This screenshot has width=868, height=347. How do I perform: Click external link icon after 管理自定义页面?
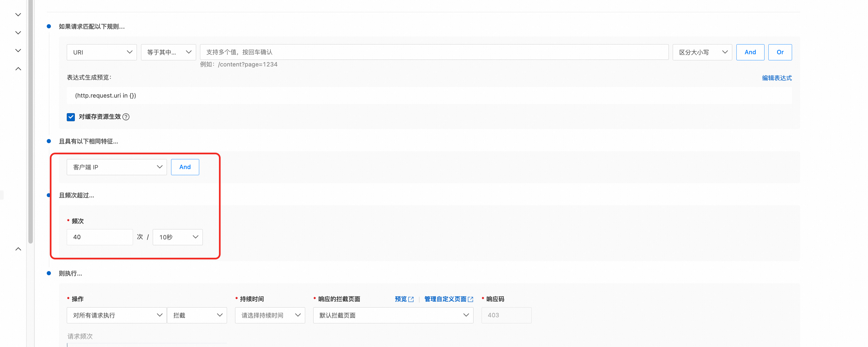(x=471, y=299)
